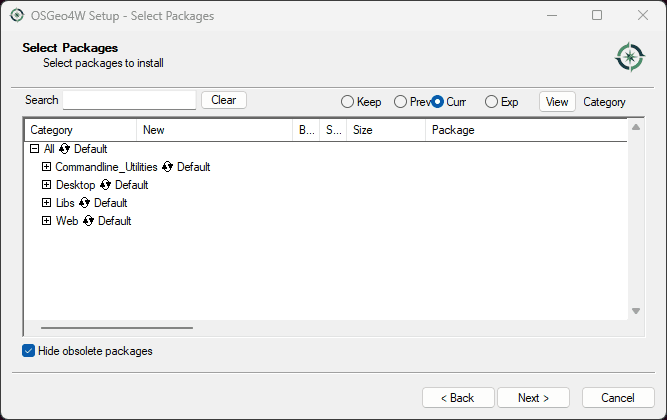667x420 pixels.
Task: Focus the Search input field
Action: (x=129, y=100)
